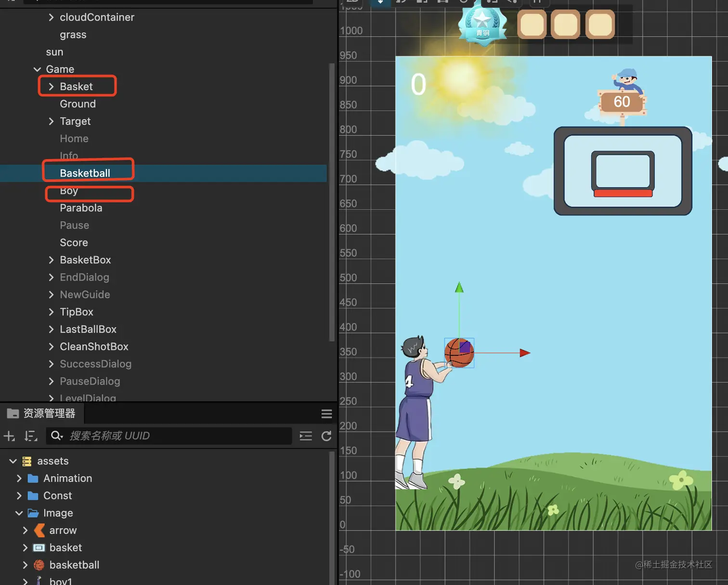
Task: Grab the red X-axis gizmo arrow
Action: pyautogui.click(x=525, y=353)
